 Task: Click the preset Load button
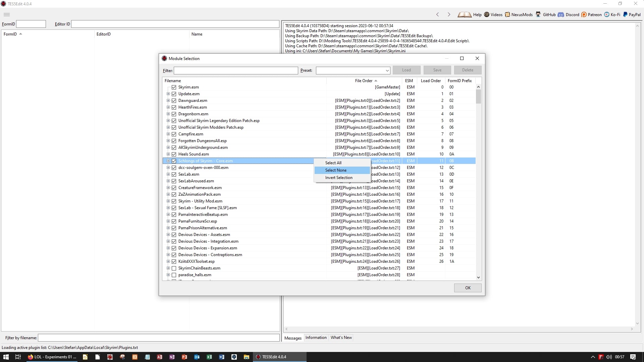coord(407,70)
